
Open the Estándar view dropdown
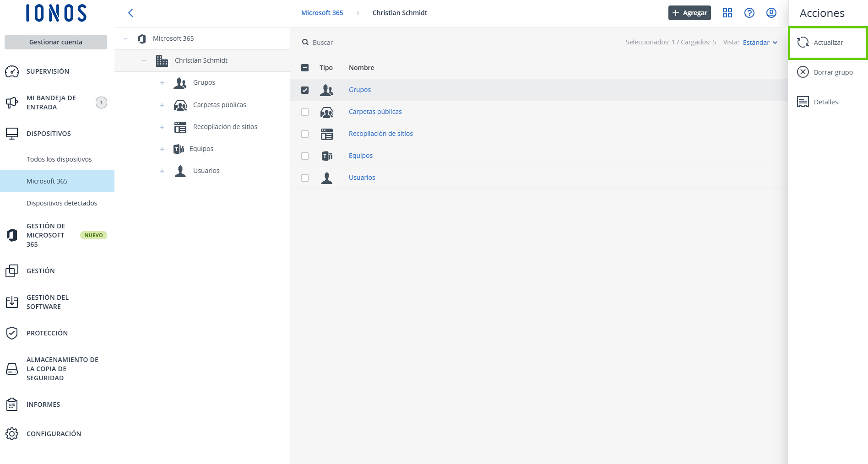pos(760,43)
